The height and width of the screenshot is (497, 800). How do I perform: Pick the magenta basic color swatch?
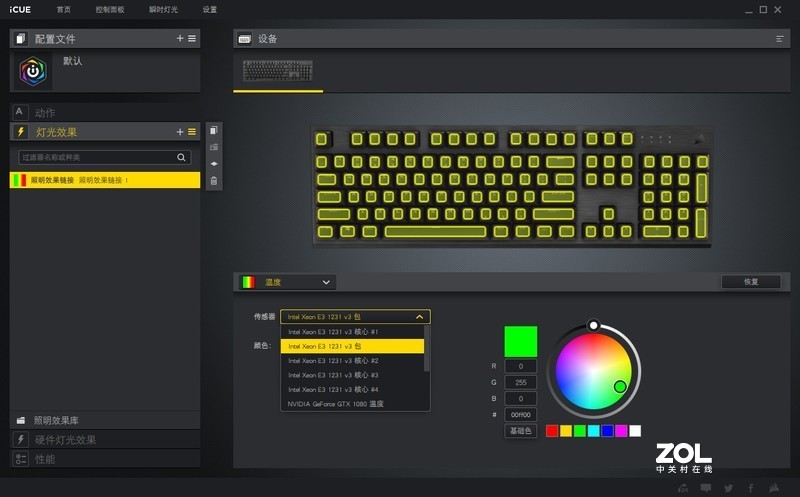coord(621,431)
